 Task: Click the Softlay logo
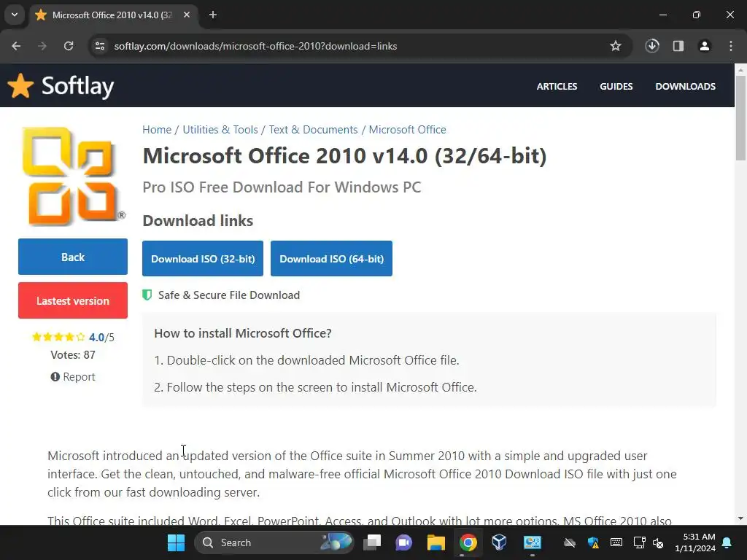(x=61, y=86)
